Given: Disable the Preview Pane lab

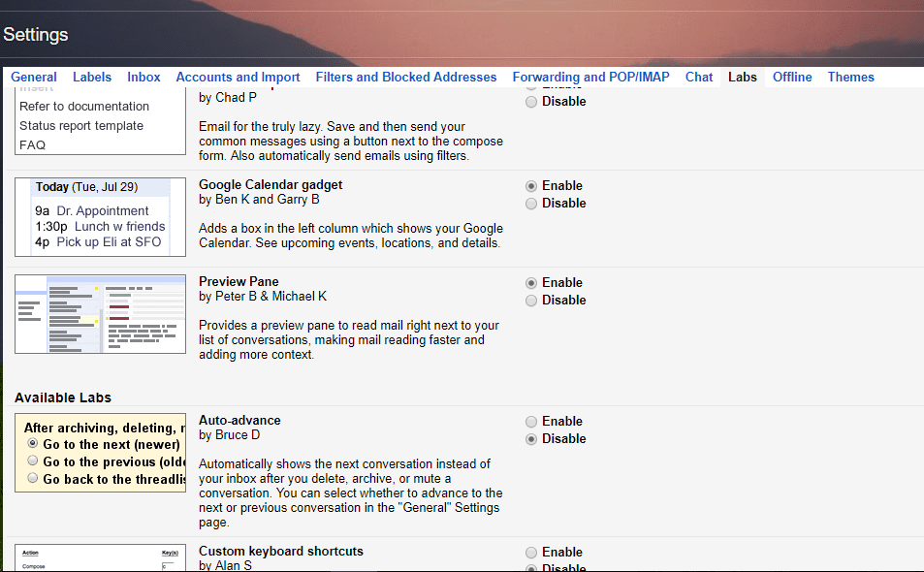Looking at the screenshot, I should coord(531,301).
